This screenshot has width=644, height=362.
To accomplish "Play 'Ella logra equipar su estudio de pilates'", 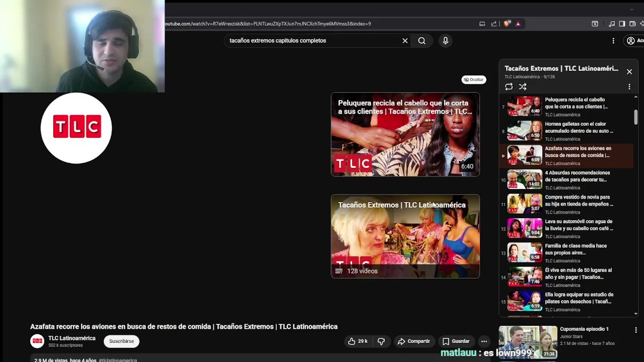I will coord(566,302).
